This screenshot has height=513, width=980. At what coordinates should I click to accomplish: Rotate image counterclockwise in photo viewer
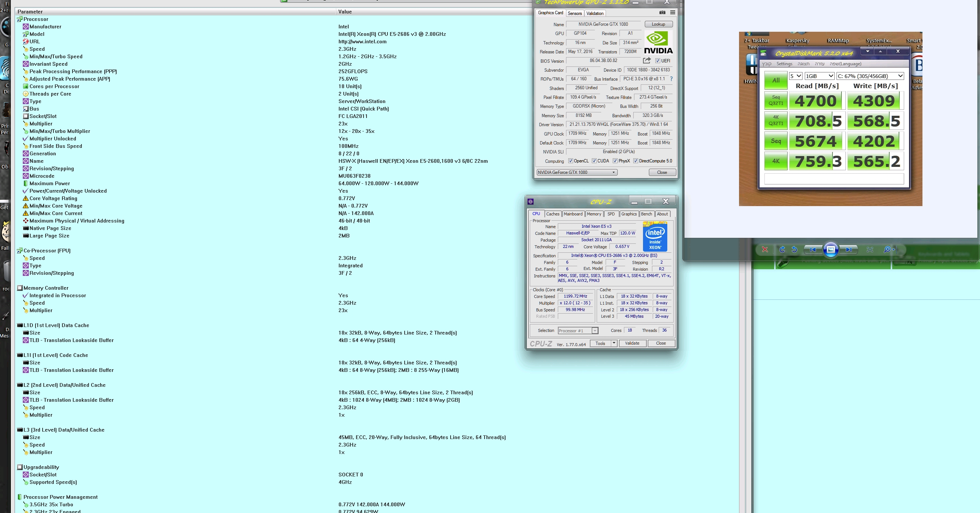(x=794, y=249)
